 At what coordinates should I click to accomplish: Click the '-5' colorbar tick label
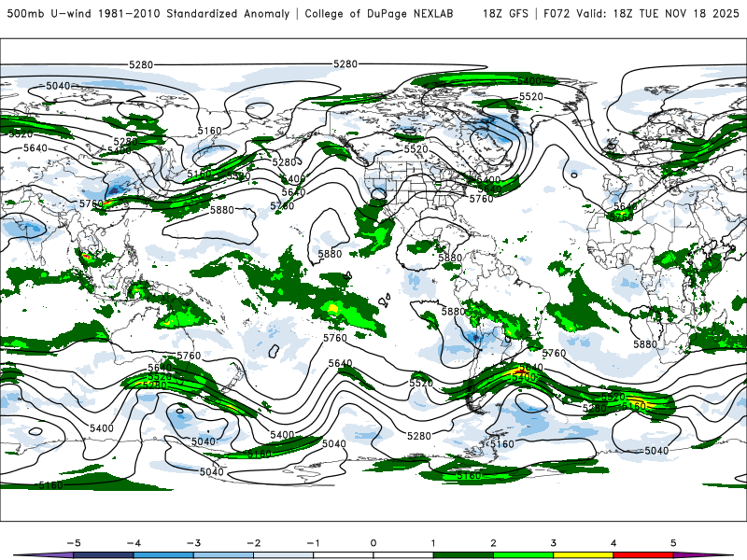point(74,543)
